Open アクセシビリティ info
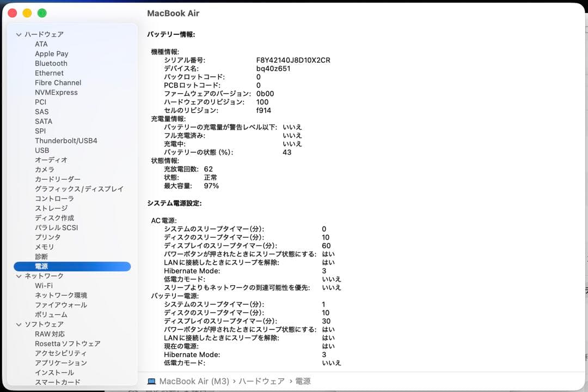588x392 pixels. point(61,353)
